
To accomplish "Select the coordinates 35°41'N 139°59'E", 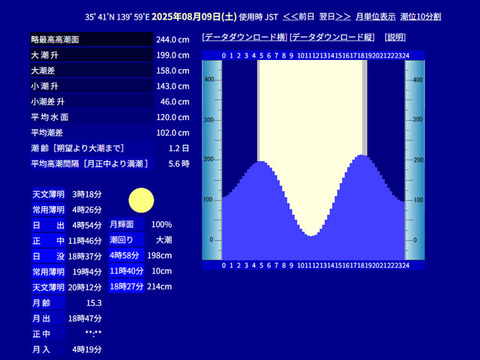I will [117, 17].
